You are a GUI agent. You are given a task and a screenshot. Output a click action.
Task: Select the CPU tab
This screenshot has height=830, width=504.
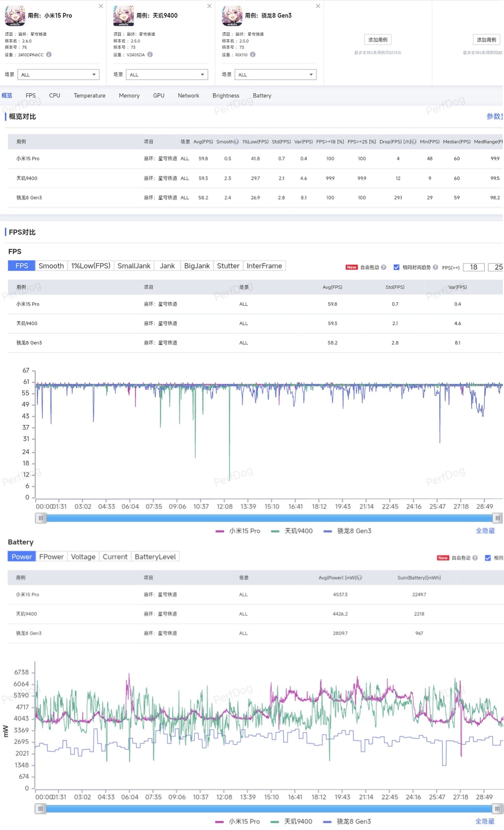click(x=57, y=96)
